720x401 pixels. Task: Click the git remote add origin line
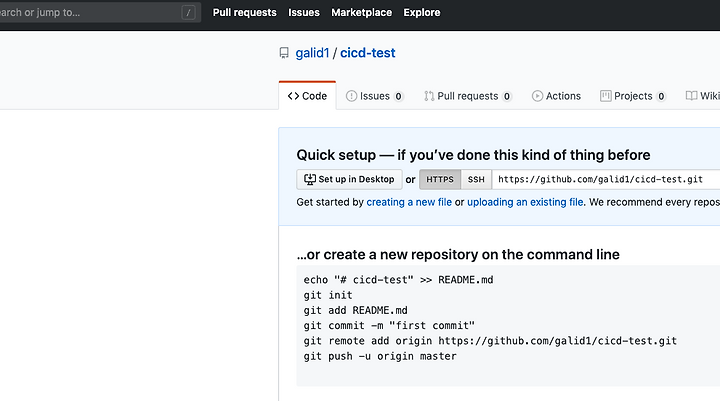[490, 341]
